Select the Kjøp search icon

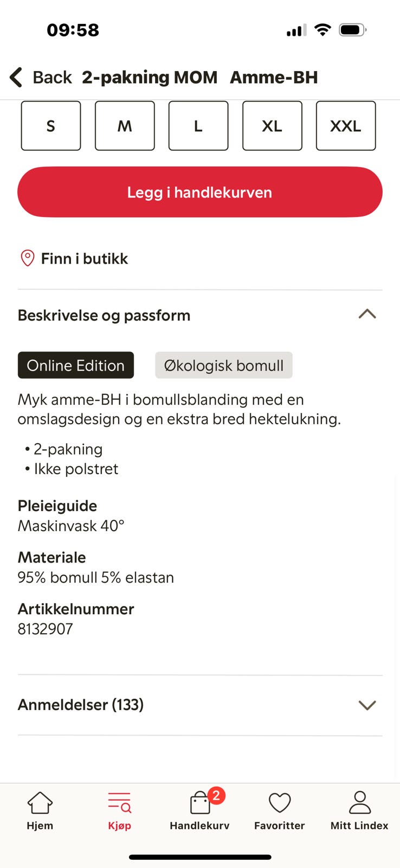119,801
